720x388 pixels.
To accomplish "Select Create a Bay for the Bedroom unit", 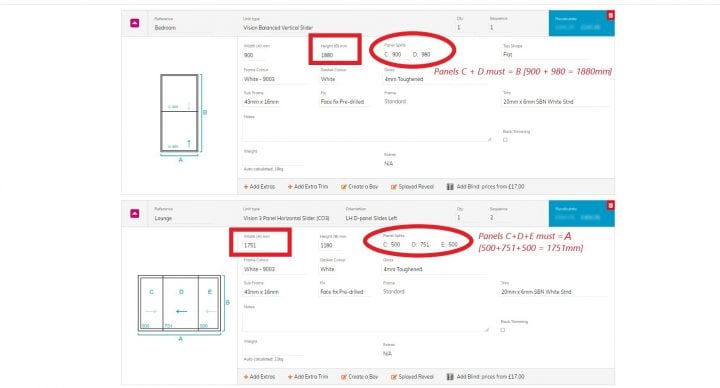I will coord(360,187).
